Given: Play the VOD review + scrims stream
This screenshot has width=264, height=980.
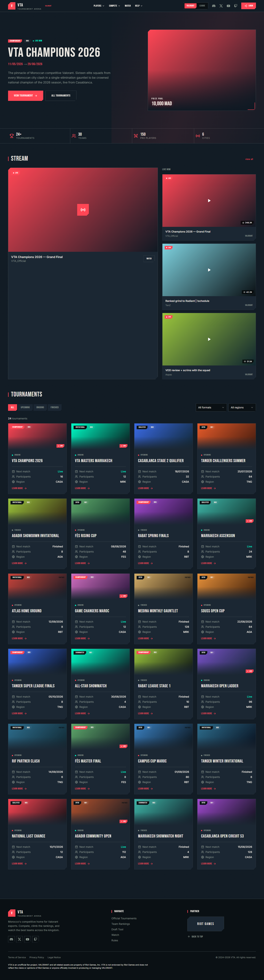Looking at the screenshot, I should click(209, 339).
